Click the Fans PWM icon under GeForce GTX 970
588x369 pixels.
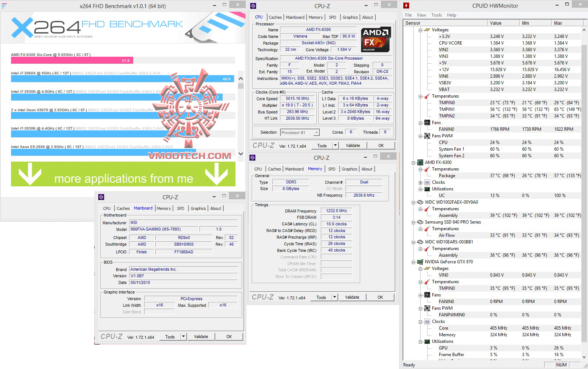tap(427, 308)
